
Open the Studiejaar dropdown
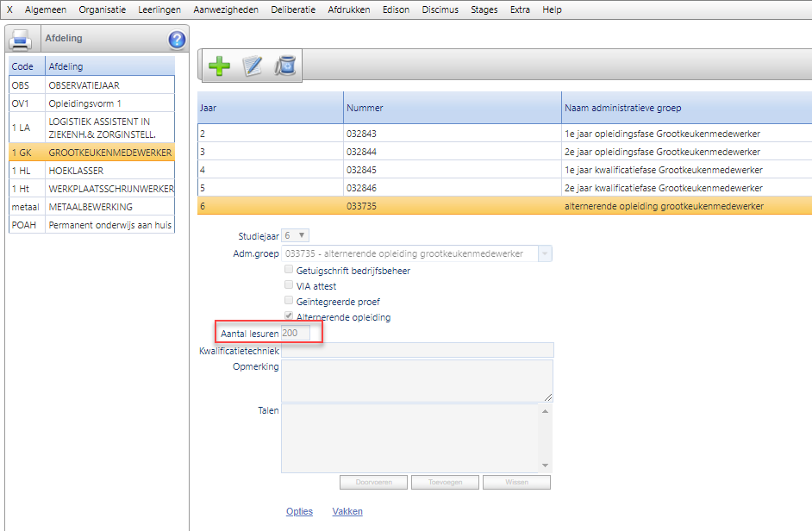(x=296, y=236)
